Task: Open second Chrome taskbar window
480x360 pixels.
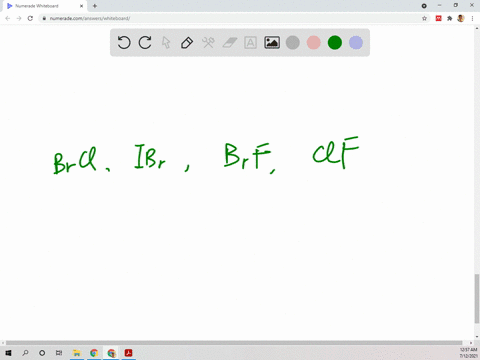Action: pos(111,353)
